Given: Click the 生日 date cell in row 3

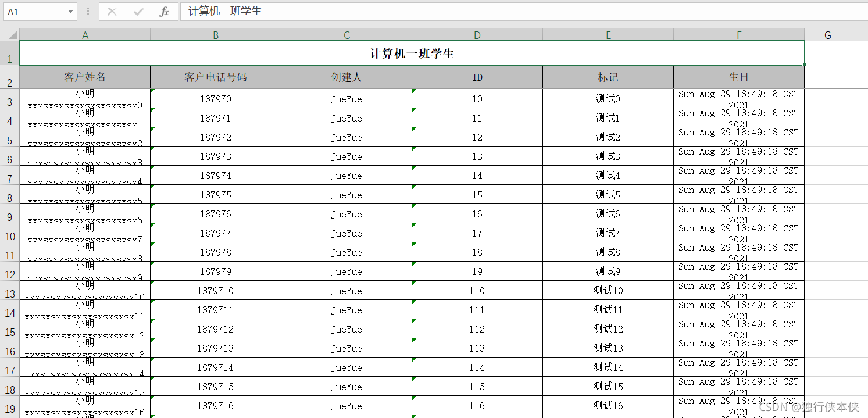Looking at the screenshot, I should pos(739,98).
